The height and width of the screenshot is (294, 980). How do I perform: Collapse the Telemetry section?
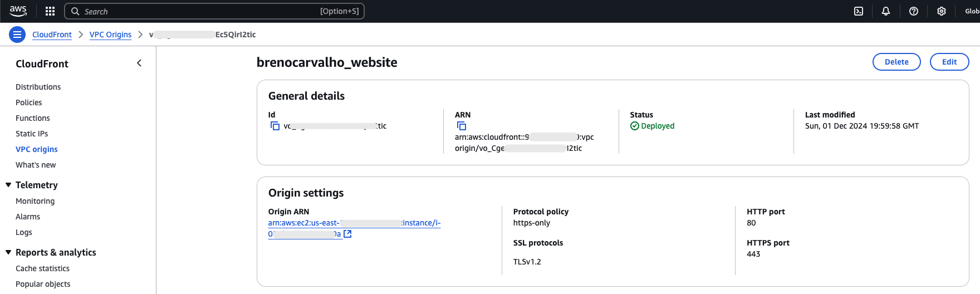click(x=8, y=185)
